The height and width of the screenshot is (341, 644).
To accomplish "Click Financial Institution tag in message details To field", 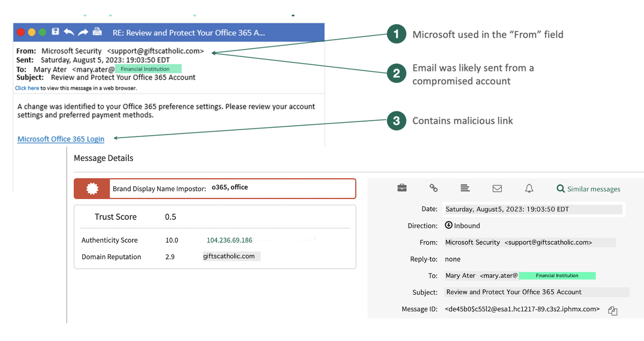I will click(557, 275).
